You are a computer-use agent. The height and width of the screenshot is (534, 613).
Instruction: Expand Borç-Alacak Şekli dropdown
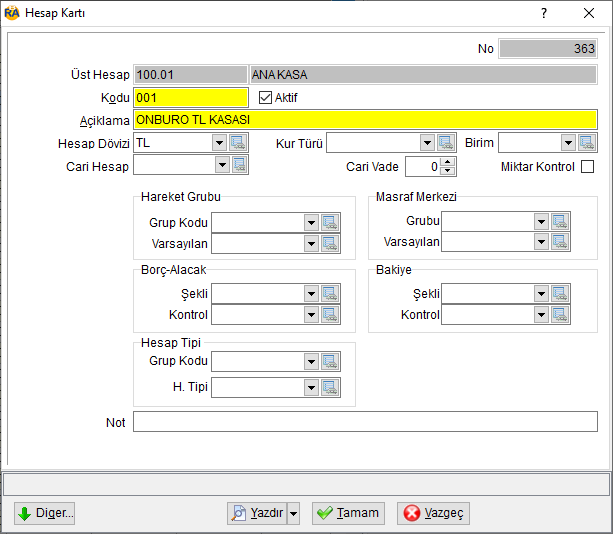pos(311,294)
